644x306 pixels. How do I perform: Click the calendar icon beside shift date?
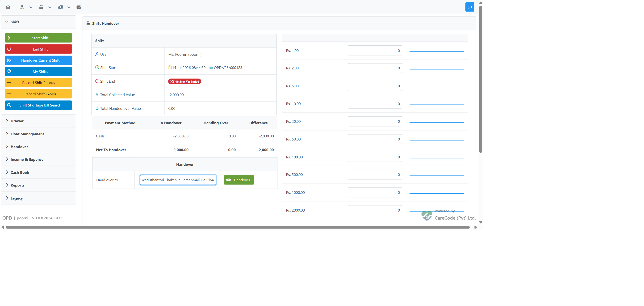click(170, 67)
